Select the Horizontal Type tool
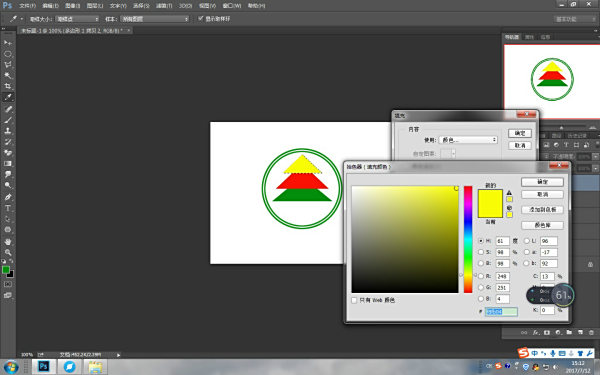This screenshot has width=600, height=375. tap(8, 208)
